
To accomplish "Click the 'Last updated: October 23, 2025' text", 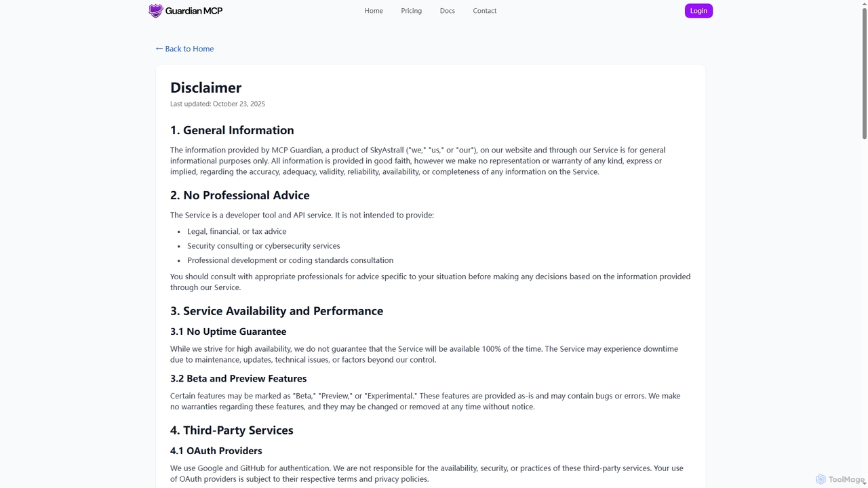I will pos(218,104).
